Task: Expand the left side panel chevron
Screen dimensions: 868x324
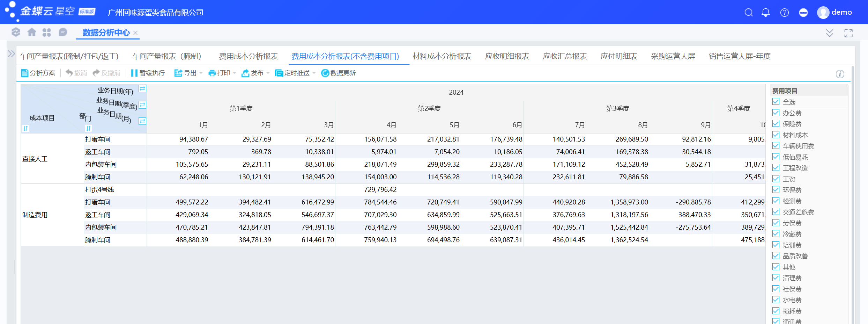Action: [x=11, y=54]
